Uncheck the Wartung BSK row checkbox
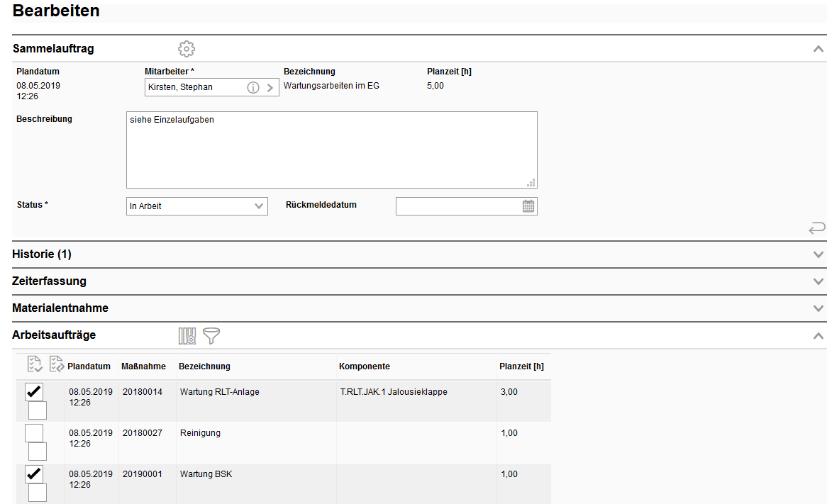 pos(34,474)
